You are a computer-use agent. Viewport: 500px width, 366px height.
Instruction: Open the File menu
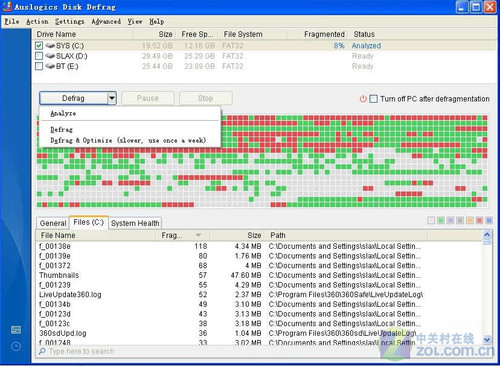[12, 22]
